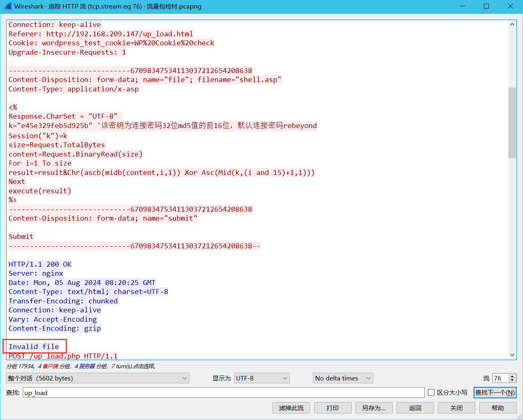
Task: Click the 帮助 button
Action: [x=498, y=408]
